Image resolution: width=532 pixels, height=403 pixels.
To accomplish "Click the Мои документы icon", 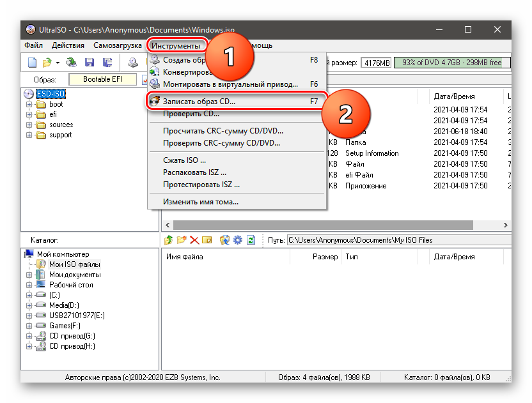I will [x=41, y=274].
